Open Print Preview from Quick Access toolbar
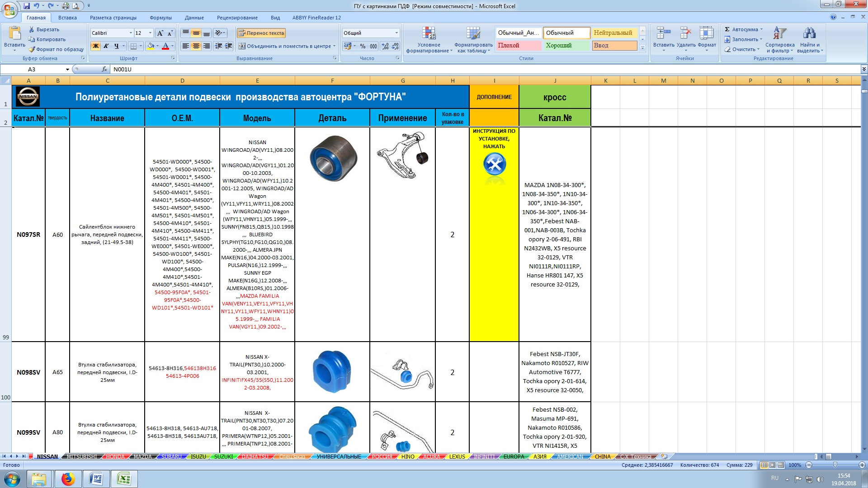The height and width of the screenshot is (488, 868). pyautogui.click(x=75, y=6)
